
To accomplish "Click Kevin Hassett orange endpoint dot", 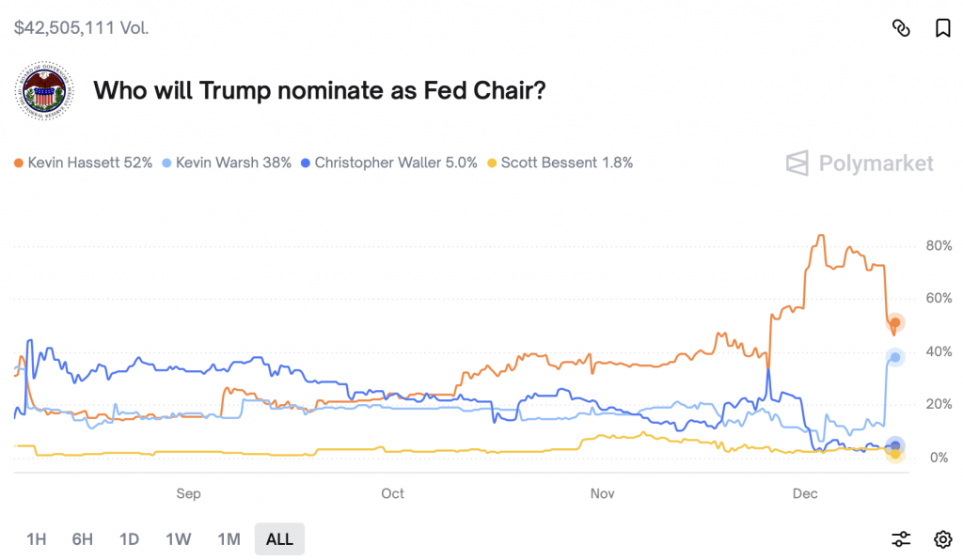I will point(896,323).
